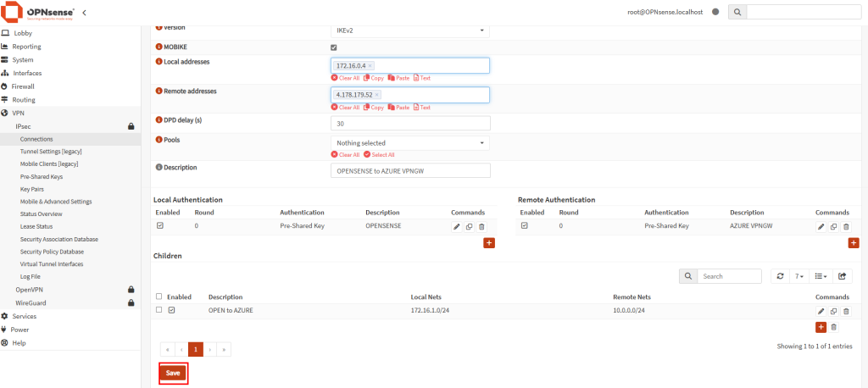Click the Children table Search field

pyautogui.click(x=729, y=276)
